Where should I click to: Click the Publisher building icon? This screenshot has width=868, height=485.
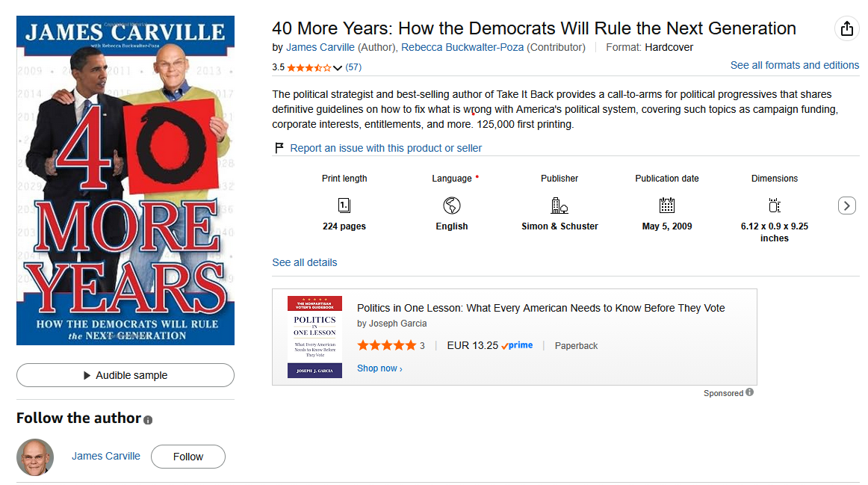[x=559, y=206]
